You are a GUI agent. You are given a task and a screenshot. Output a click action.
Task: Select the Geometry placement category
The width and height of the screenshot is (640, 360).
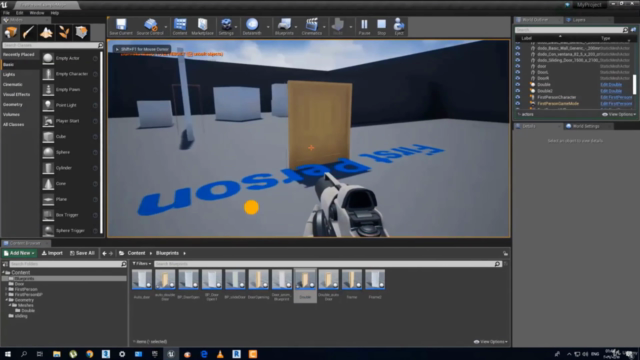click(x=12, y=104)
